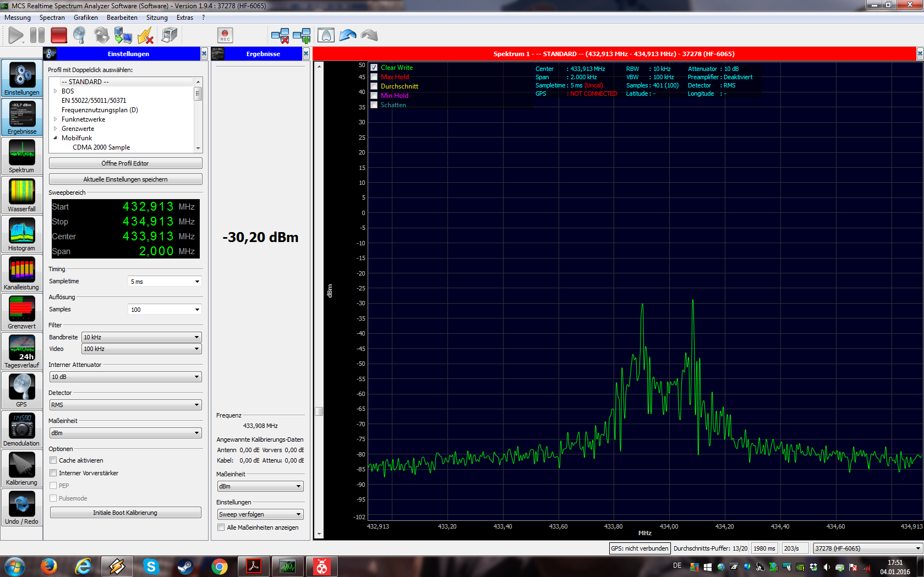Viewport: 924px width, 577px height.
Task: Open the Video 100 kHz dropdown
Action: click(x=141, y=349)
